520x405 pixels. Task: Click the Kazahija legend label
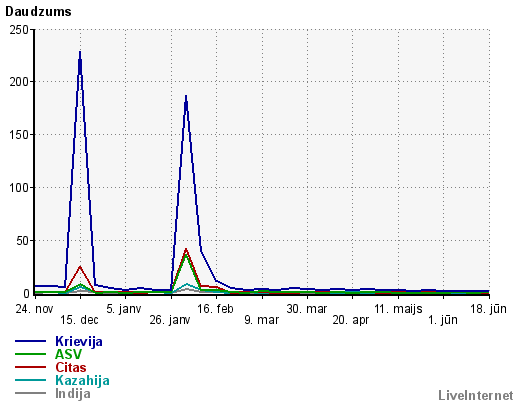(82, 380)
